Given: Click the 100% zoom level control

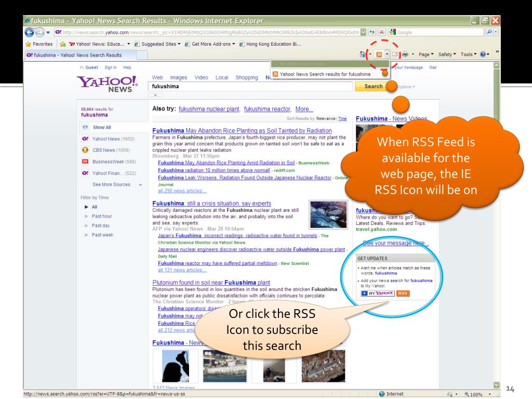Looking at the screenshot, I should pos(477,394).
